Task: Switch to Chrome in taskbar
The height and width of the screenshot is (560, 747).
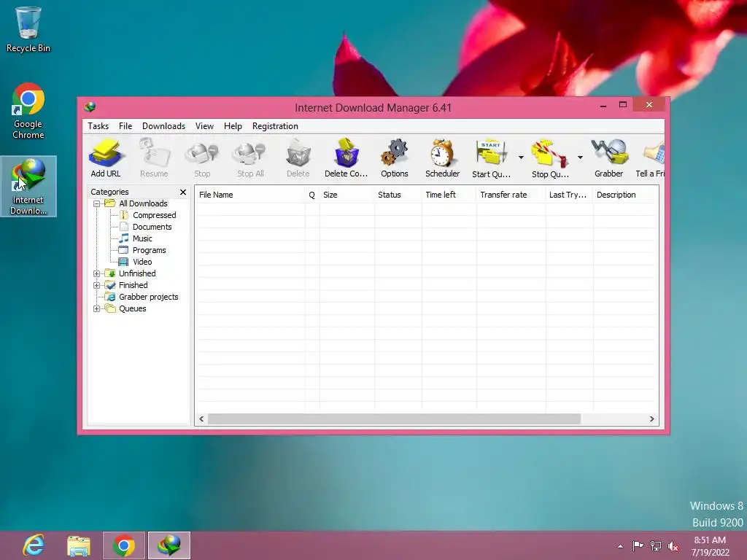Action: click(x=123, y=545)
